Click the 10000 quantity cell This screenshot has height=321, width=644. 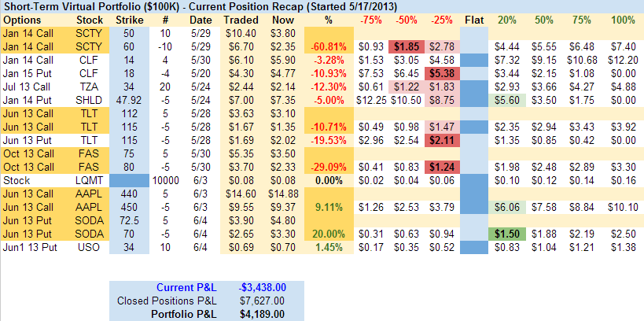coord(164,180)
